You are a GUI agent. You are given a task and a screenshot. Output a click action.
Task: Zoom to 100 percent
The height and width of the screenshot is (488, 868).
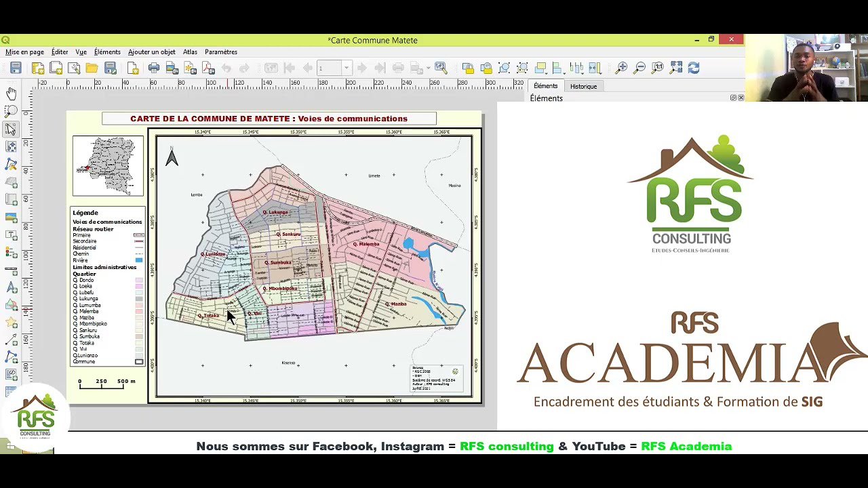click(x=658, y=68)
